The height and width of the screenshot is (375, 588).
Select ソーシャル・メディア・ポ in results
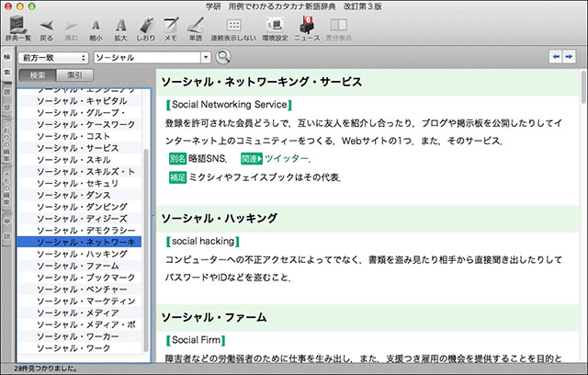tap(79, 324)
